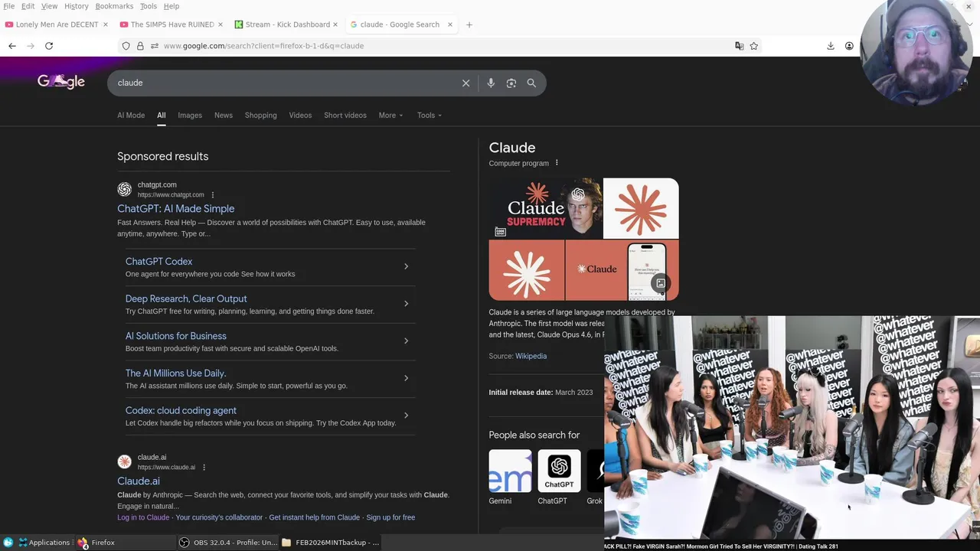Close the Lonely Men Are DECENT tab
The image size is (980, 551).
coord(105,24)
